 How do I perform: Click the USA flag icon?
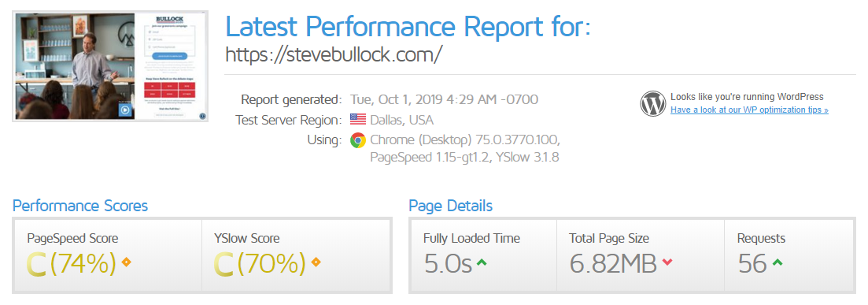point(358,119)
